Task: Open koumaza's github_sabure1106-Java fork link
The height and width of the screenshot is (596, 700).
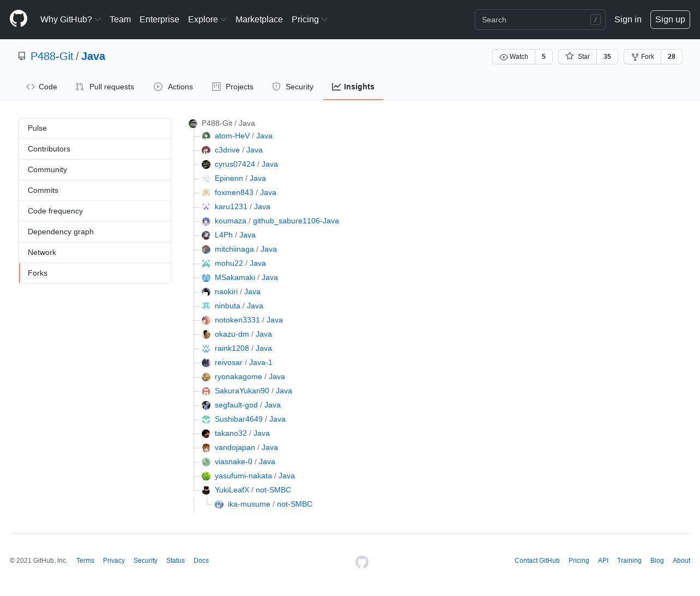Action: click(295, 221)
